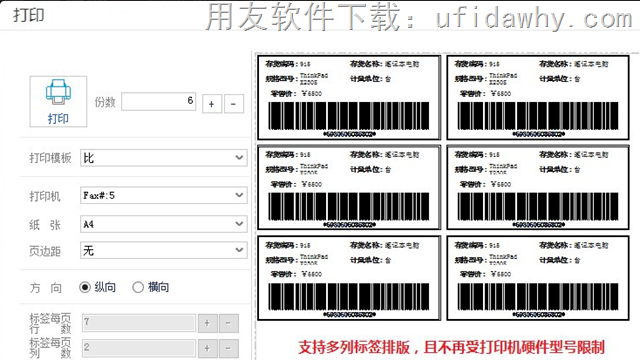Image resolution: width=640 pixels, height=360 pixels.
Task: Click plus button for 标签每页行数
Action: tap(207, 323)
